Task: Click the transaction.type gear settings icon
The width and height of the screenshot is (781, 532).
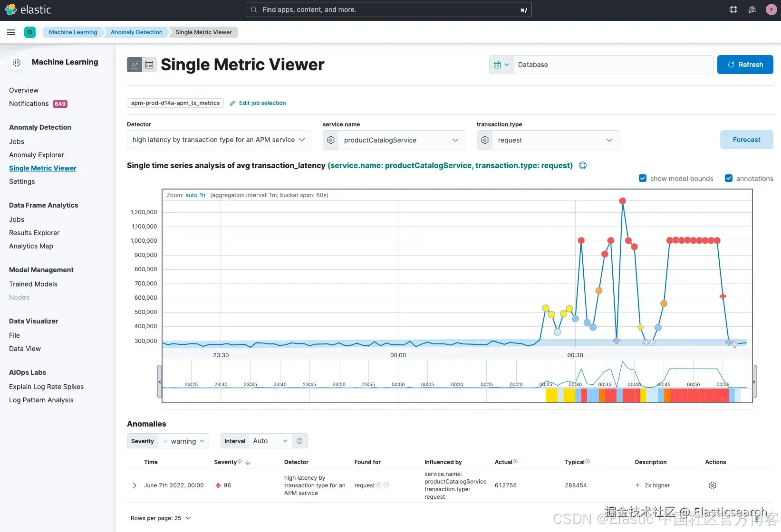Action: click(485, 140)
